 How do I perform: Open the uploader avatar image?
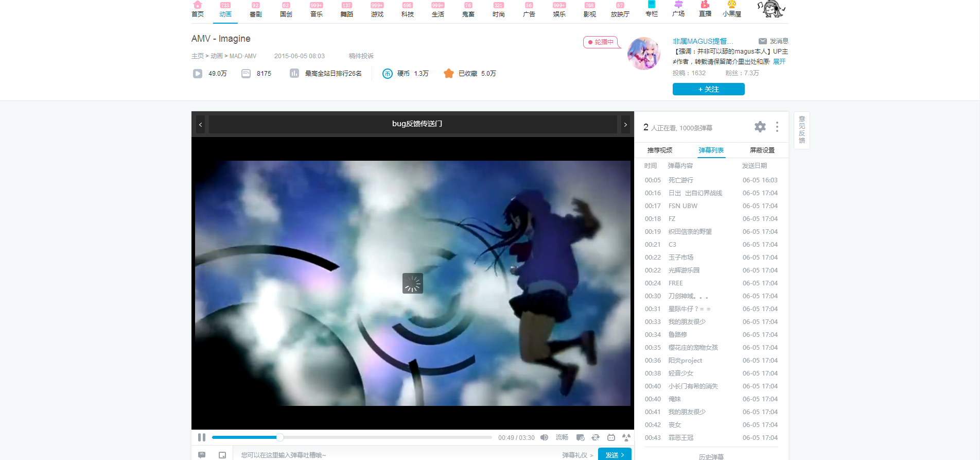(644, 53)
